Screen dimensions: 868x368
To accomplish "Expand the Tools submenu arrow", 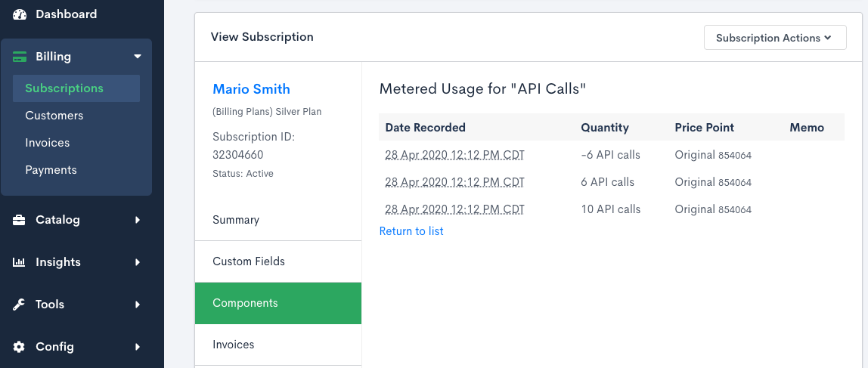I will click(x=138, y=305).
